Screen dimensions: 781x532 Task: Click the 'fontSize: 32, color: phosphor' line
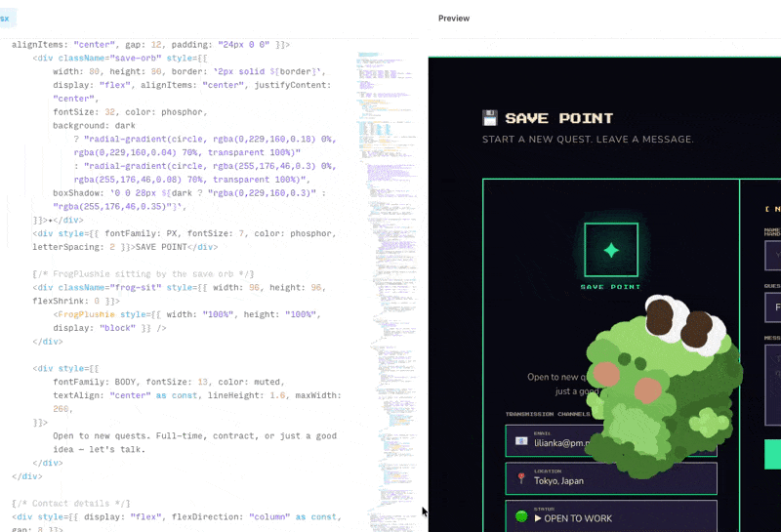[130, 112]
